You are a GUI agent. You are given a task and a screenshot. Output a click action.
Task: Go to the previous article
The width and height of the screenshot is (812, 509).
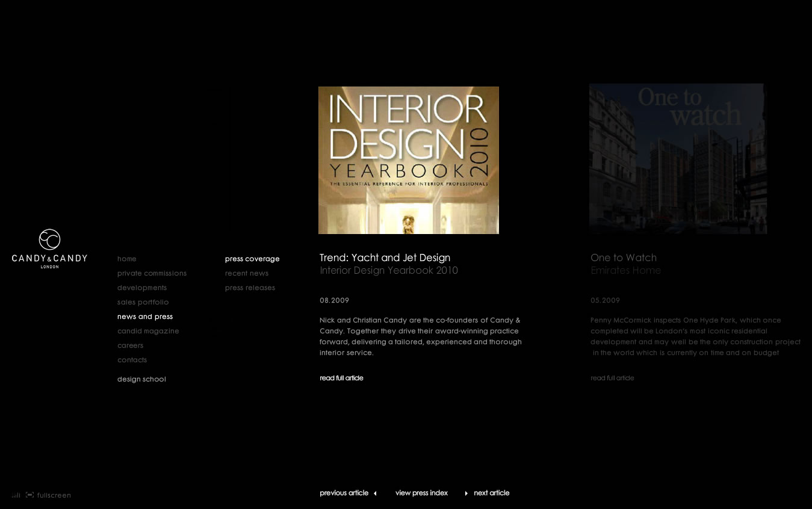[x=347, y=493]
